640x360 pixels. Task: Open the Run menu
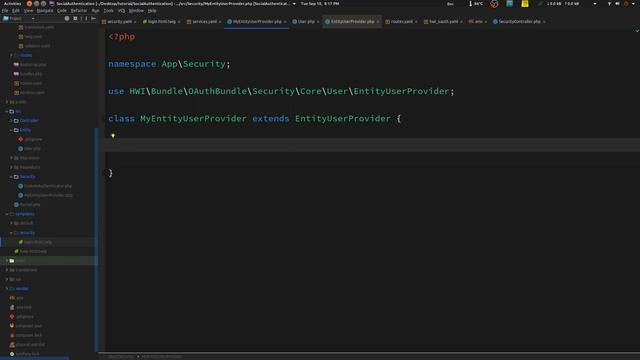point(95,11)
